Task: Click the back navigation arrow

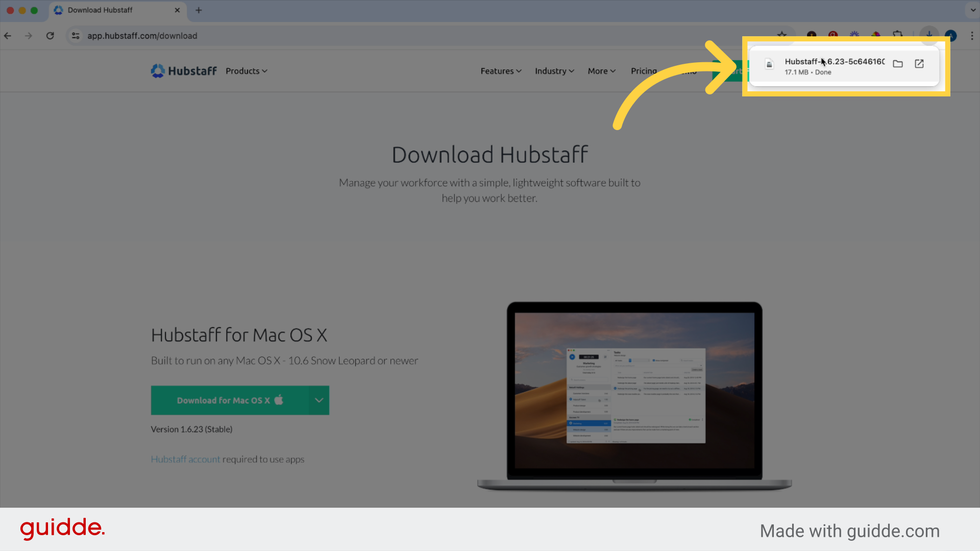Action: (x=8, y=36)
